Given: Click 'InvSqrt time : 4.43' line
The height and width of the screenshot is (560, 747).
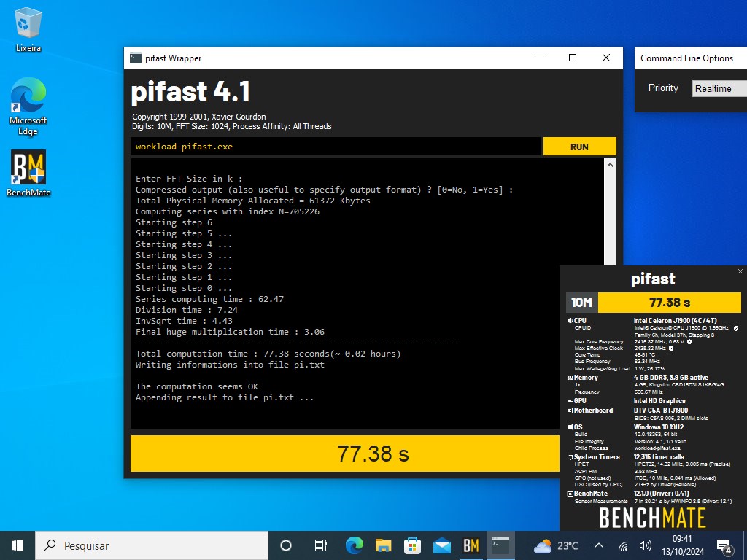Looking at the screenshot, I should pos(184,321).
